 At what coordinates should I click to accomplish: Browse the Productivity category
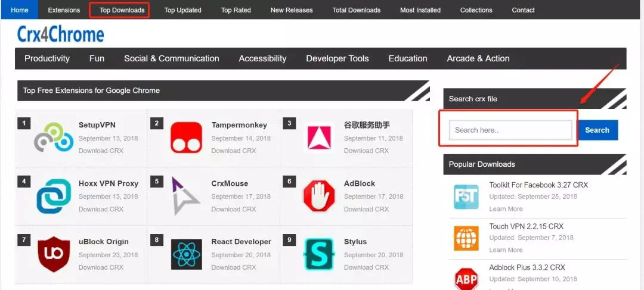coord(47,59)
